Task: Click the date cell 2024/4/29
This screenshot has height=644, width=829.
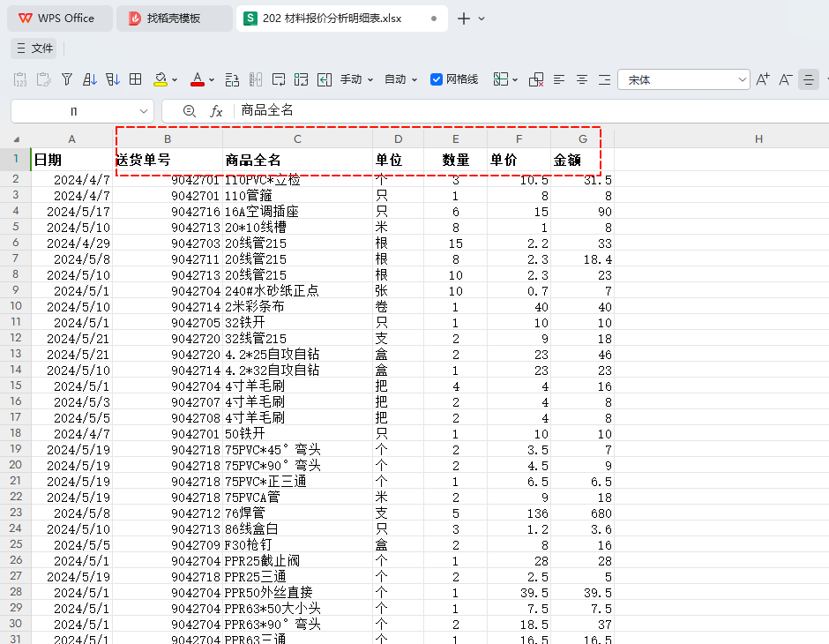Action: pos(72,243)
